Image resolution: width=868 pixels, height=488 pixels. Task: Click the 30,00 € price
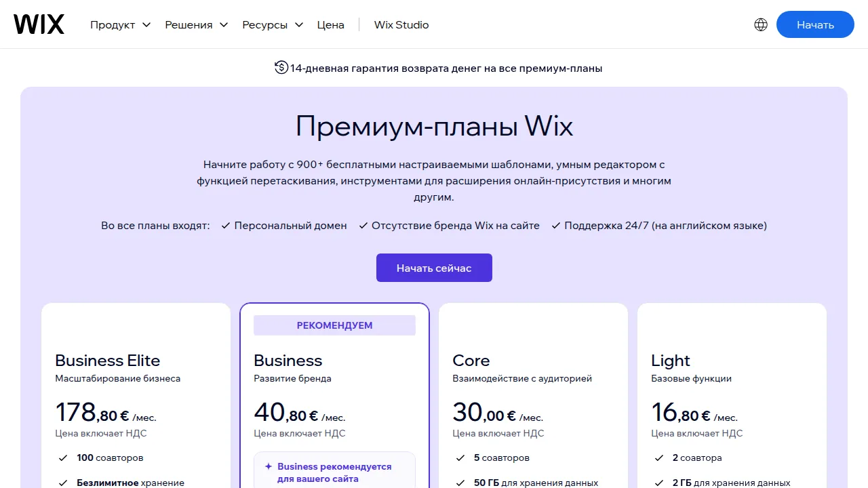[484, 413]
